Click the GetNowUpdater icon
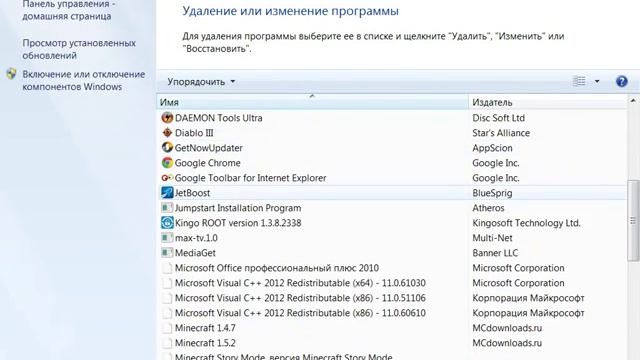Screen dimensions: 640x360 coord(167,147)
